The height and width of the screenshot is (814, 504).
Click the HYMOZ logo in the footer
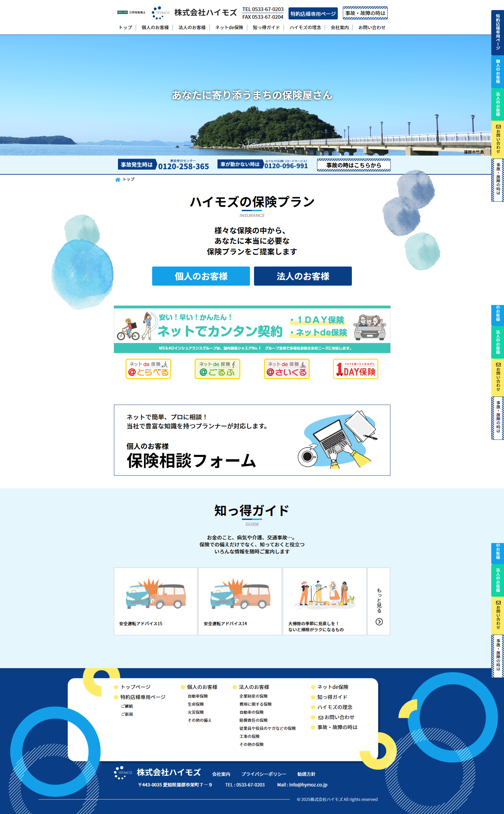pyautogui.click(x=123, y=772)
